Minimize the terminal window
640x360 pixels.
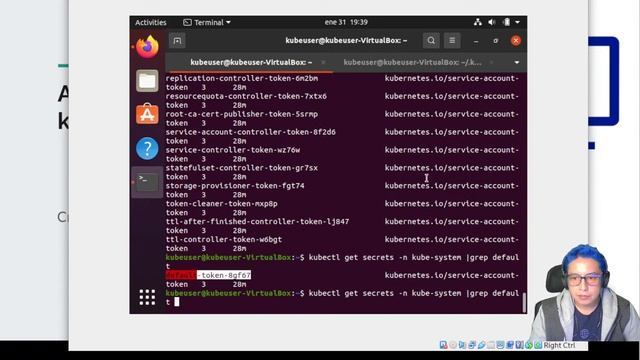476,41
